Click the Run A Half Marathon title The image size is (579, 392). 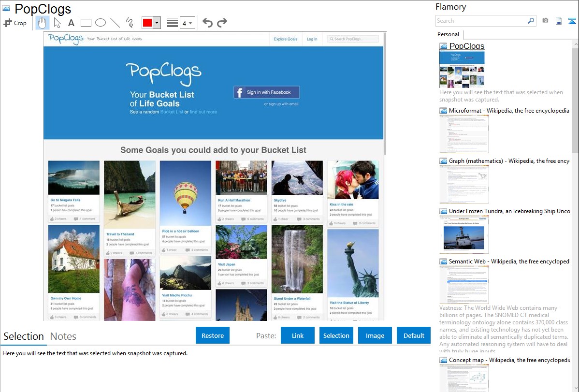click(x=234, y=200)
